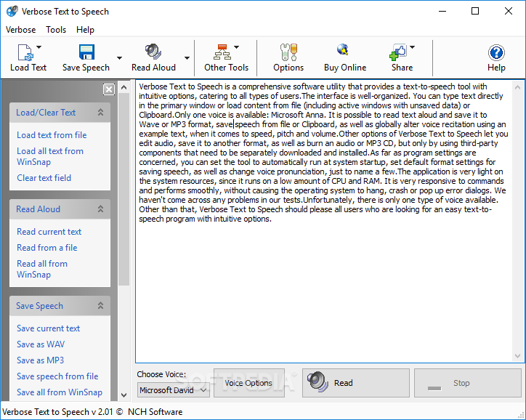This screenshot has width=526, height=420.
Task: Open the Read Aloud toolbar dropdown arrow
Action: 187,58
